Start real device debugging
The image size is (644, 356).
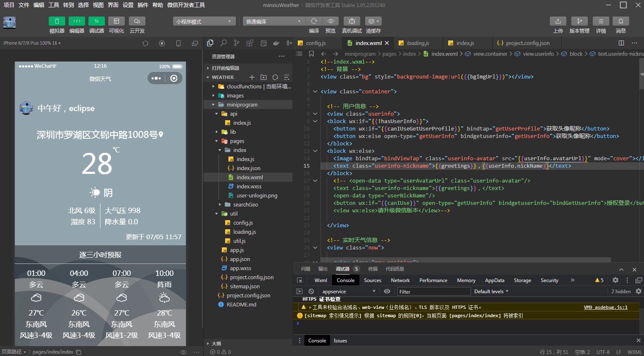352,21
